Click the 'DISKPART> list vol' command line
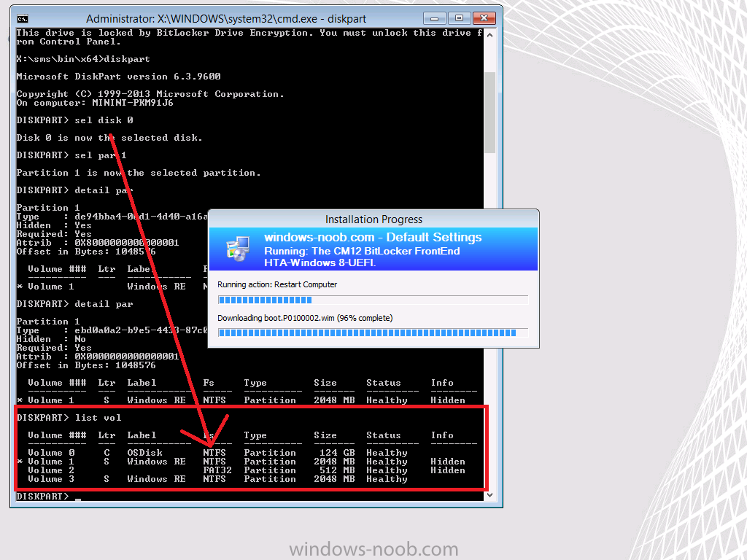This screenshot has width=747, height=560. click(69, 418)
